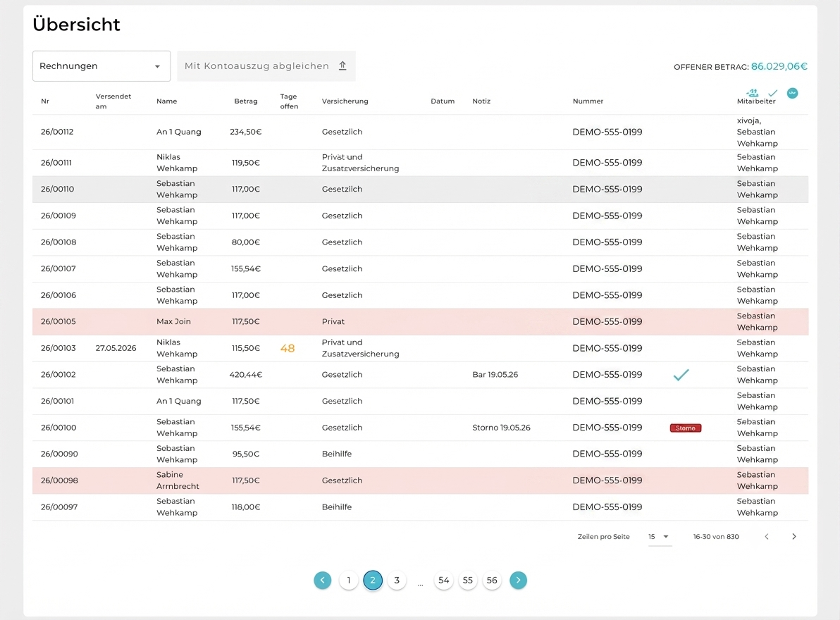The height and width of the screenshot is (620, 840).
Task: Click the note Bar 19.05.26
Action: pos(495,375)
